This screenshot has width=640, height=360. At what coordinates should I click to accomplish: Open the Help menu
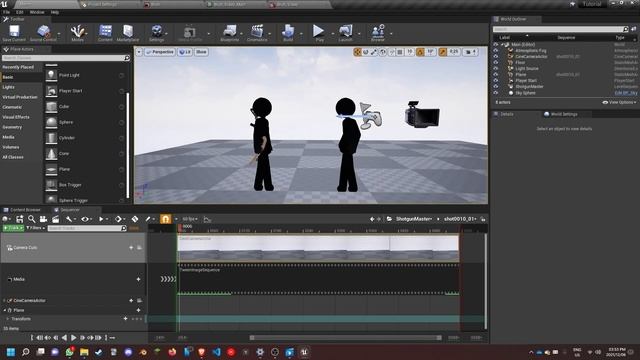tap(55, 12)
